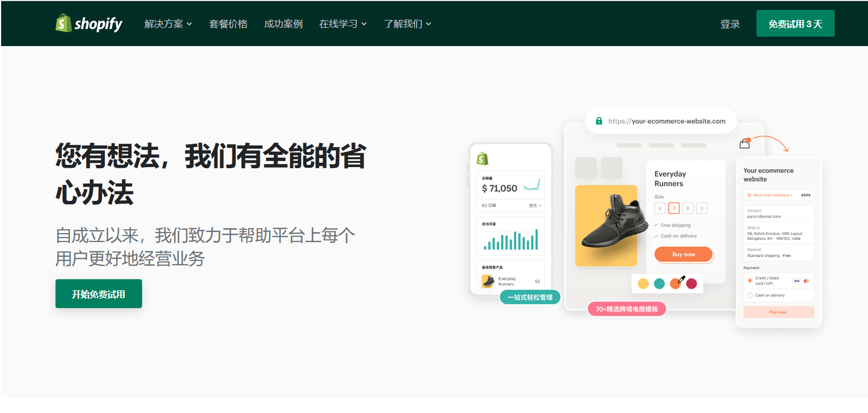Select size 6
Image resolution: width=868 pixels, height=413 pixels.
pos(660,208)
